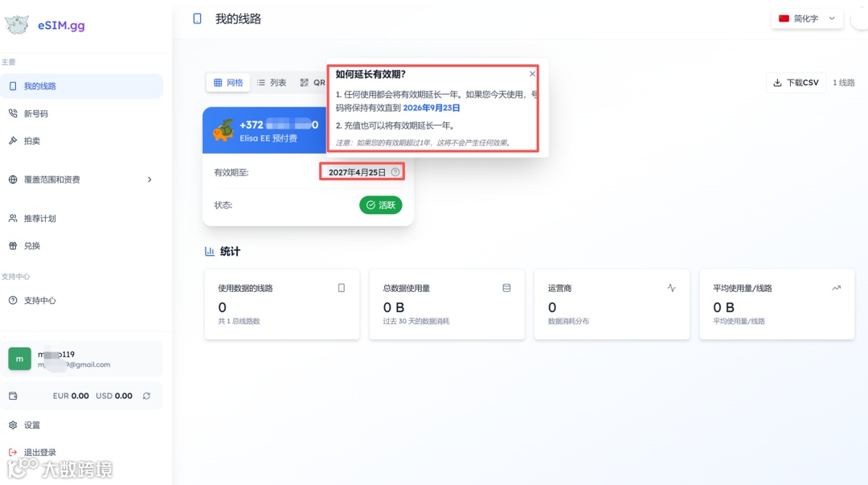
Task: Click the green m avatar
Action: pos(19,359)
